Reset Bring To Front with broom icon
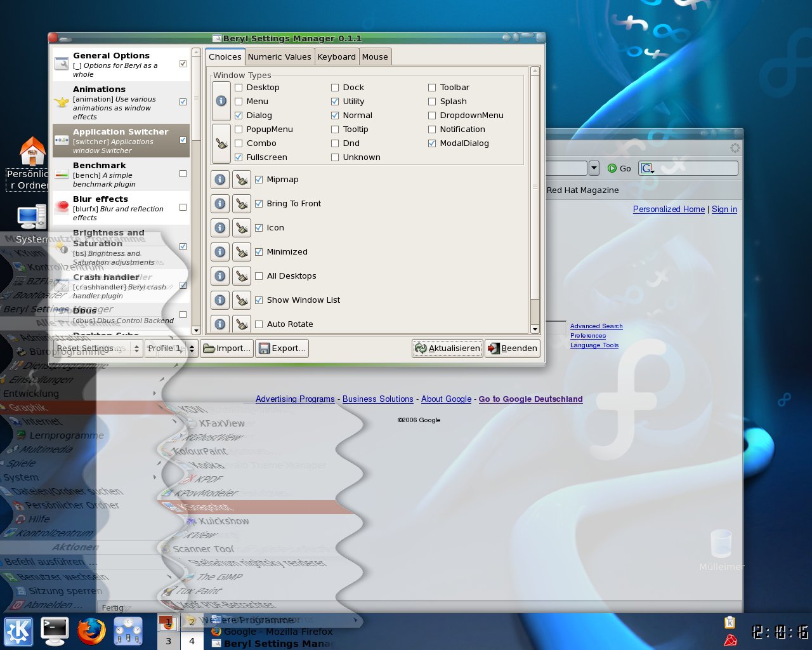This screenshot has width=812, height=650. pos(242,204)
